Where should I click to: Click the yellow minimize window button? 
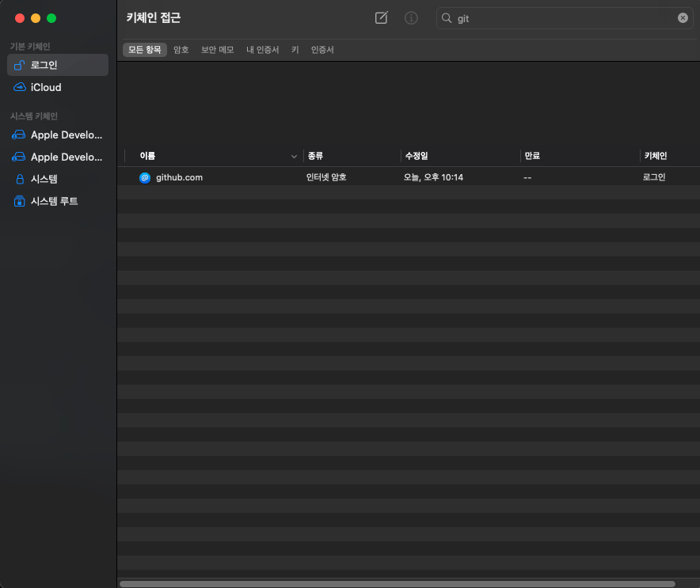point(36,18)
